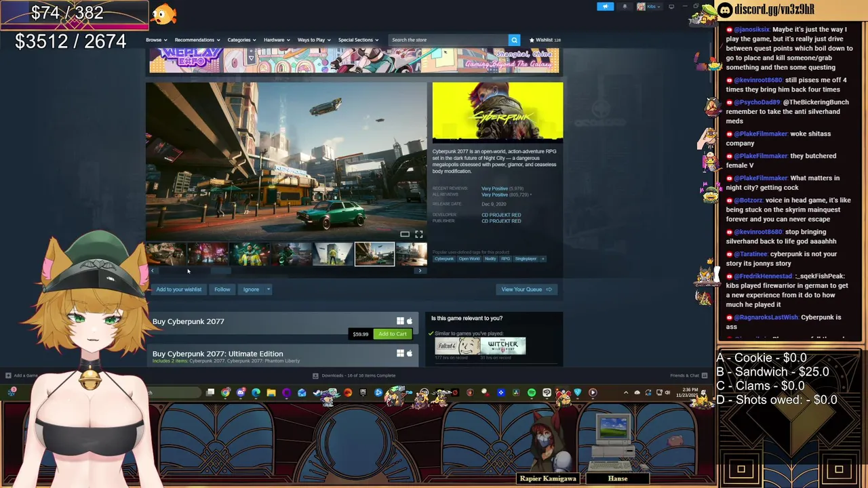Add Cyberpunk 2077 to cart
868x488 pixels.
click(x=393, y=334)
